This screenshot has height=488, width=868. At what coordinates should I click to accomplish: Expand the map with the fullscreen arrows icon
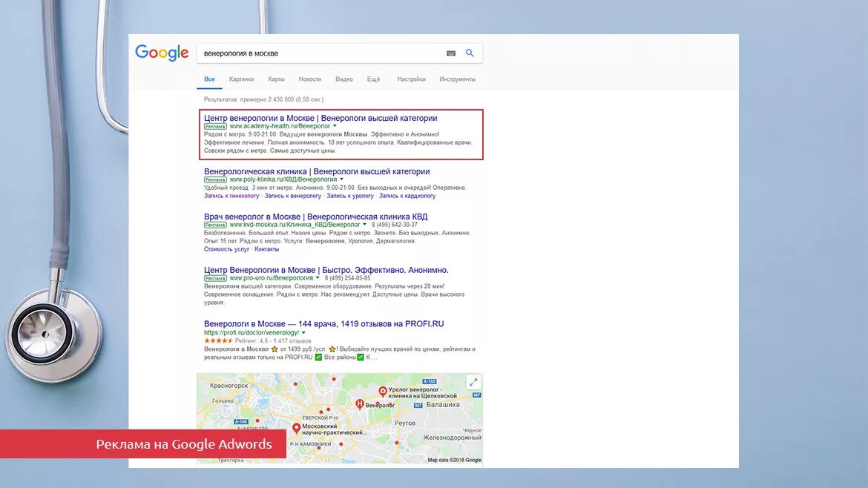coord(473,383)
